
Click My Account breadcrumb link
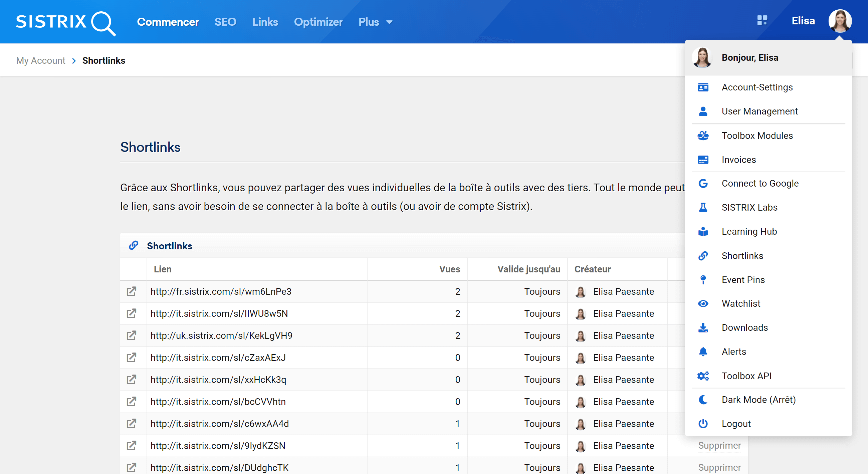(41, 61)
